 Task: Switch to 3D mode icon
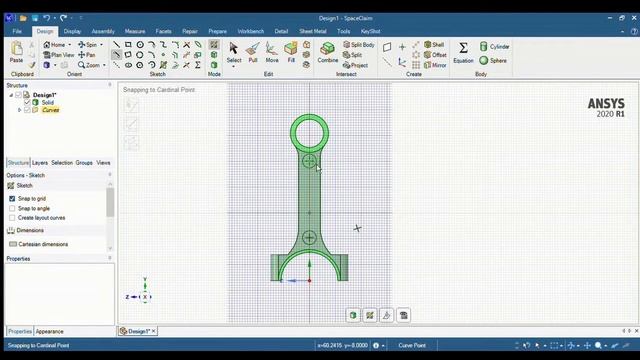pyautogui.click(x=214, y=65)
